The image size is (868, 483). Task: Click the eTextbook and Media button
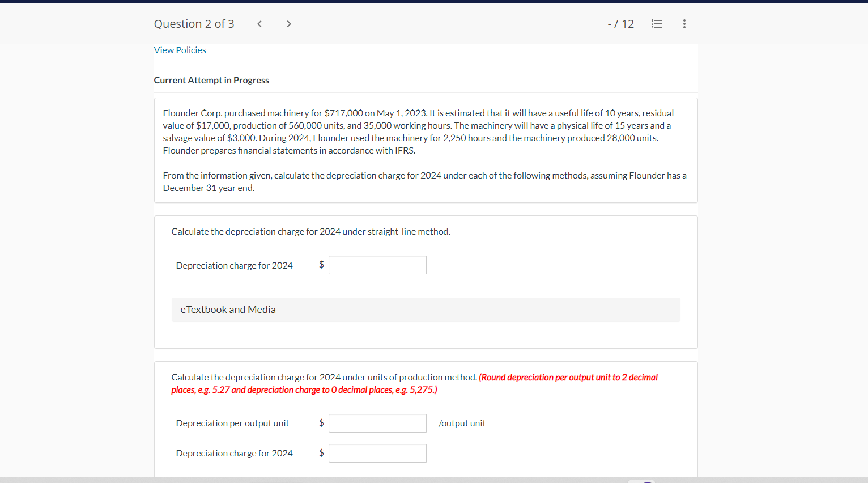pyautogui.click(x=228, y=310)
